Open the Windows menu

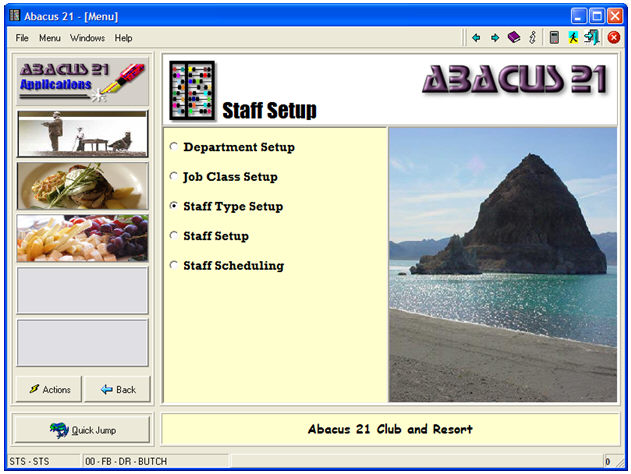[x=87, y=38]
